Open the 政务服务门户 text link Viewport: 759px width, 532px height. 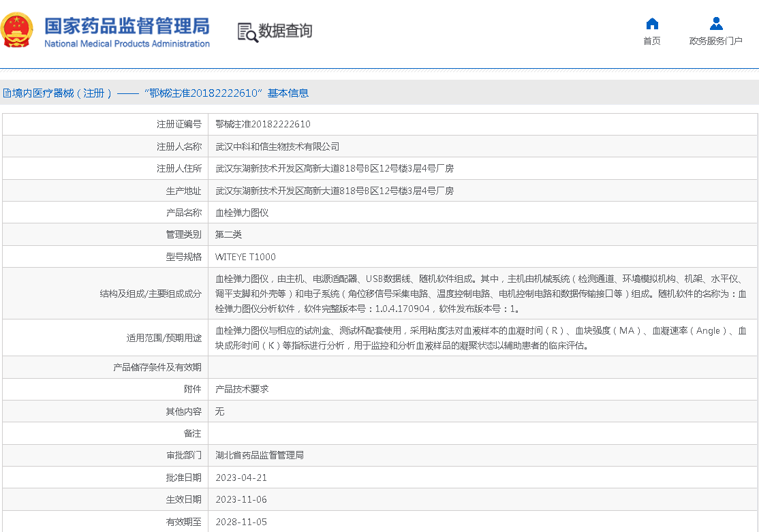pos(715,41)
